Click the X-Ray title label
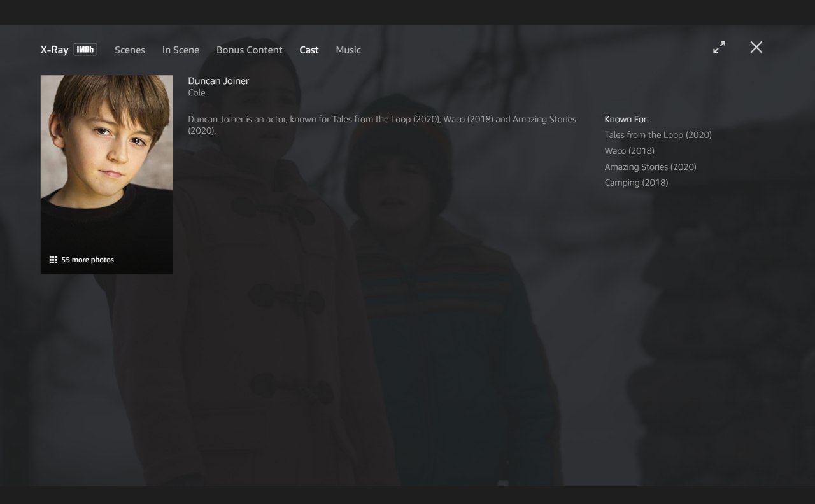The image size is (815, 504). pyautogui.click(x=55, y=50)
